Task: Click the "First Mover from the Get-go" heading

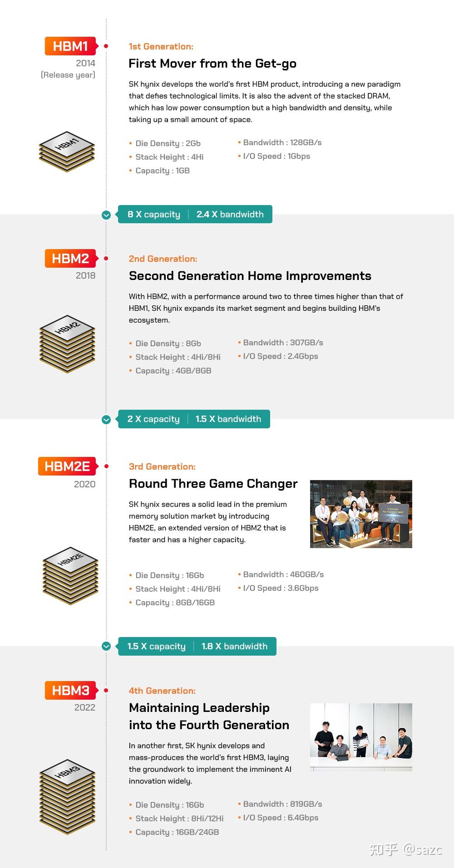Action: coord(212,64)
